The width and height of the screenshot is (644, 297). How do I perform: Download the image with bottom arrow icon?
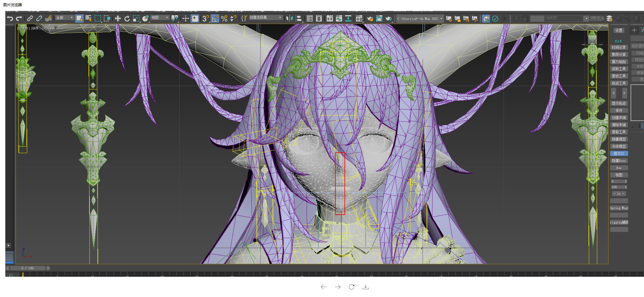click(x=366, y=287)
